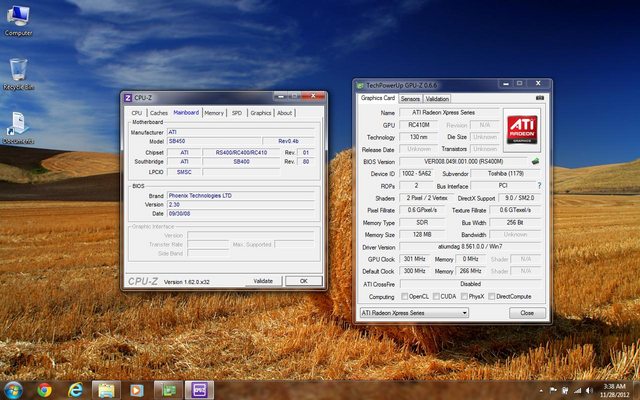640x400 pixels.
Task: Click the Memory Size 128 MB field
Action: tap(422, 235)
